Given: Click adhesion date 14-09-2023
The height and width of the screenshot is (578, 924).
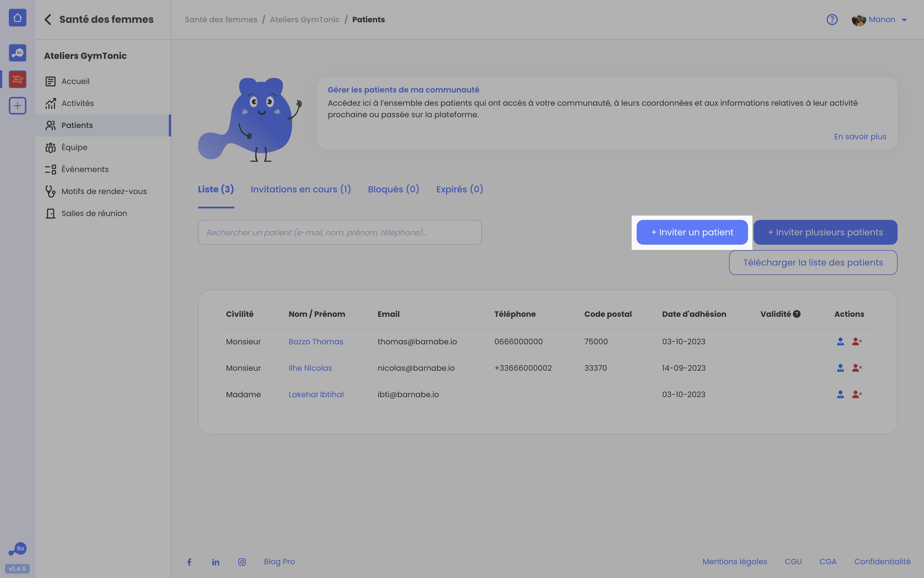Looking at the screenshot, I should point(684,368).
